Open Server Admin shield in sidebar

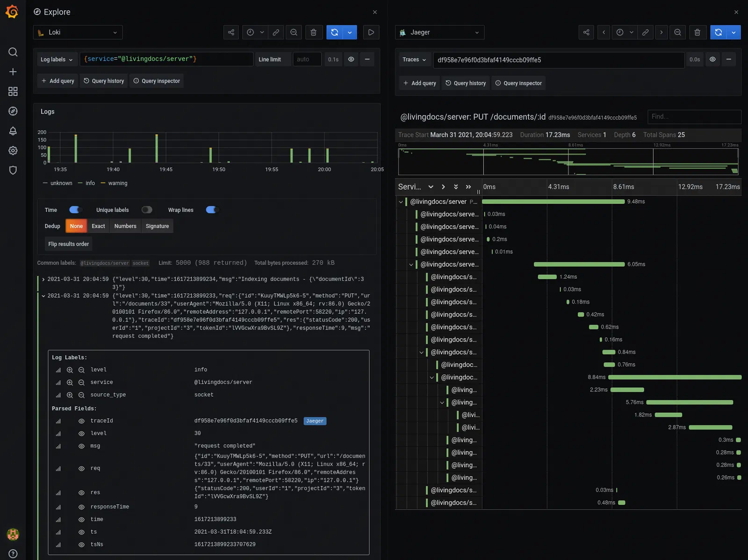pos(13,170)
